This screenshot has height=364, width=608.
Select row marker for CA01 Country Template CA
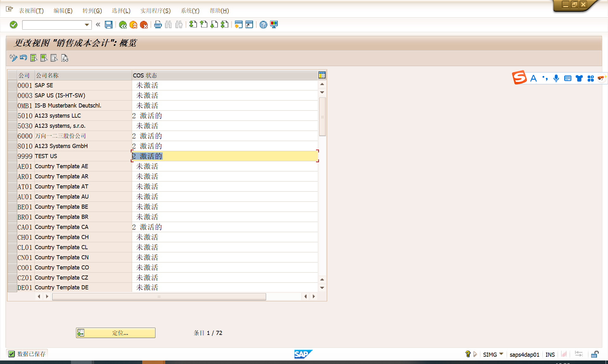[12, 227]
